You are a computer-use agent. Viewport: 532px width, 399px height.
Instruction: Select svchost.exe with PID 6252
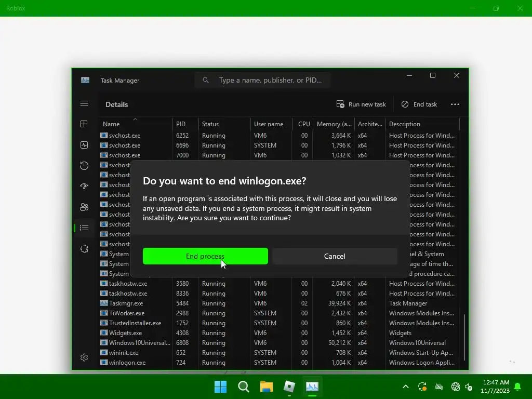click(279, 136)
